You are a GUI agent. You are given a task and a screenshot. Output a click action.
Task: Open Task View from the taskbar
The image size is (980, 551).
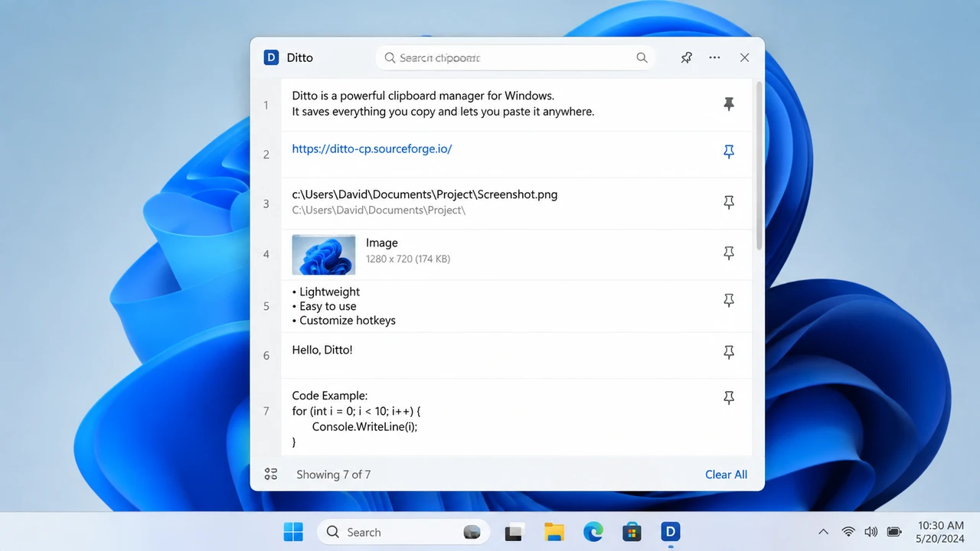514,532
